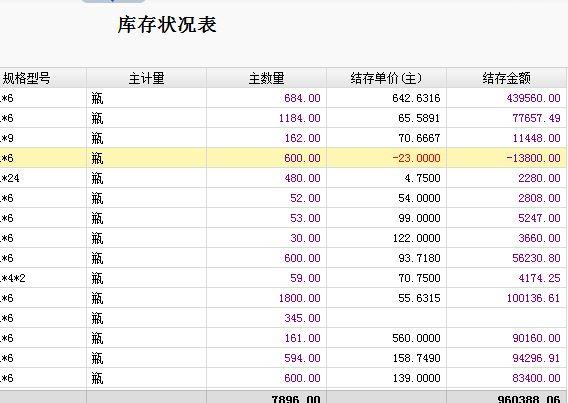
Task: Select quantity 594.00
Action: (x=266, y=358)
